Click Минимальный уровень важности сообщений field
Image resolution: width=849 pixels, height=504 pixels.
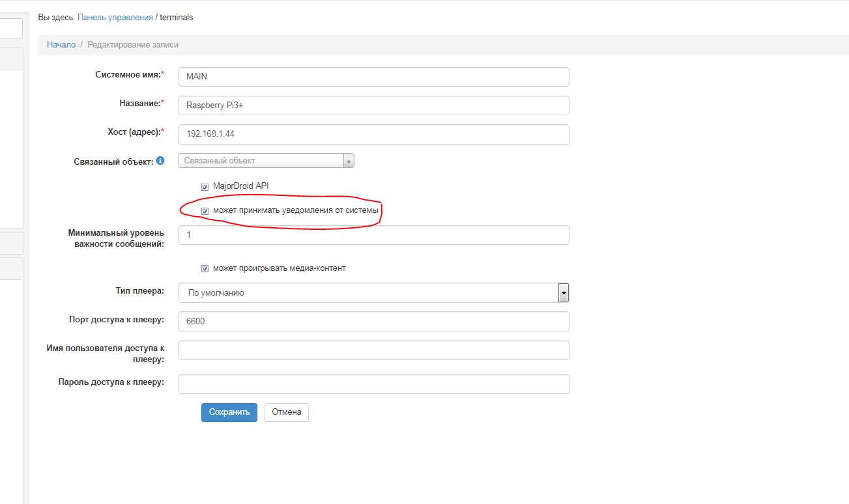(373, 235)
